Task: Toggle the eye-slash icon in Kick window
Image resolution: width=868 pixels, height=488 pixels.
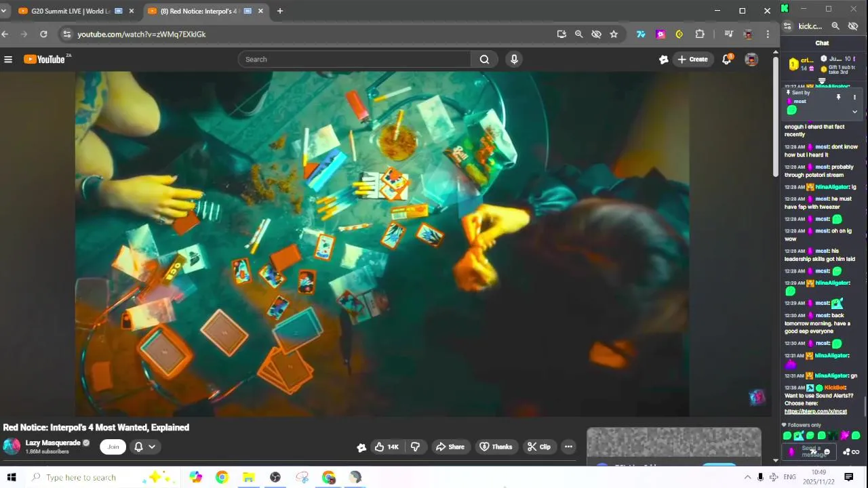Action: [854, 26]
